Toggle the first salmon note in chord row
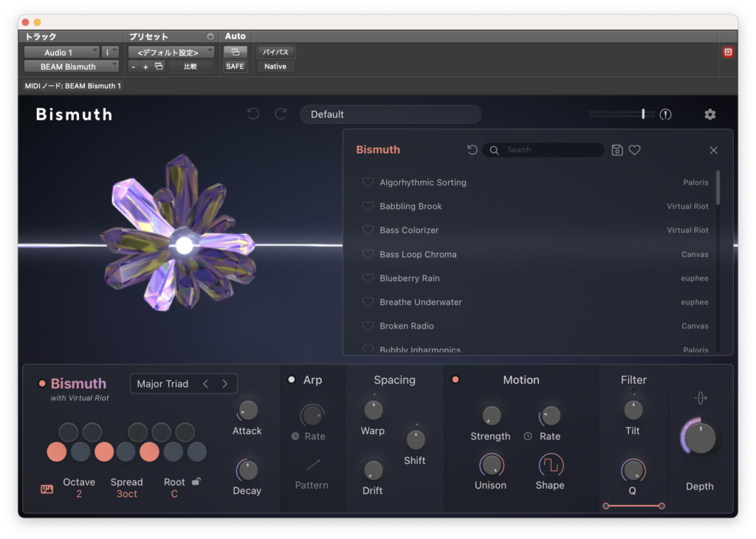The image size is (756, 539). pyautogui.click(x=57, y=452)
